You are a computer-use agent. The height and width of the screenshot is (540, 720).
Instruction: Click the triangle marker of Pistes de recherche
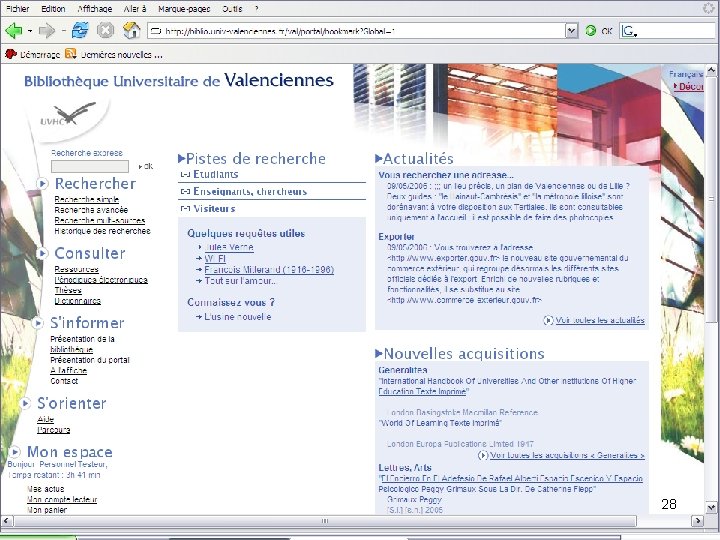181,159
